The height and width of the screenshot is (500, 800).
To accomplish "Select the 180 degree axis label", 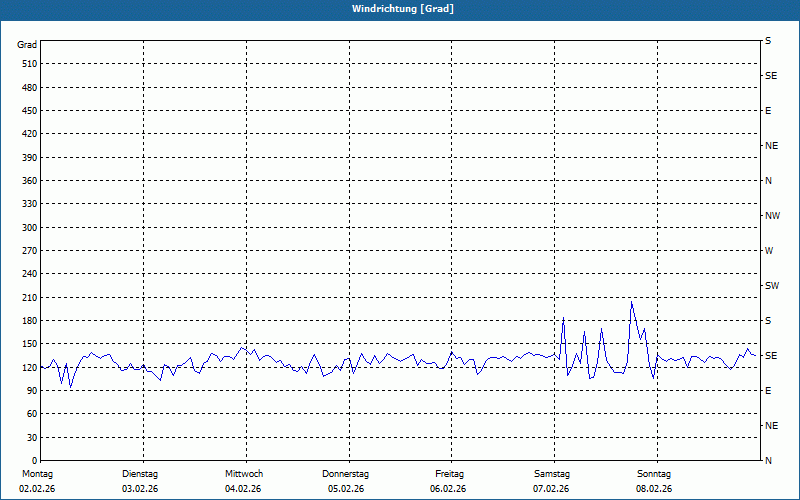I will pos(28,321).
